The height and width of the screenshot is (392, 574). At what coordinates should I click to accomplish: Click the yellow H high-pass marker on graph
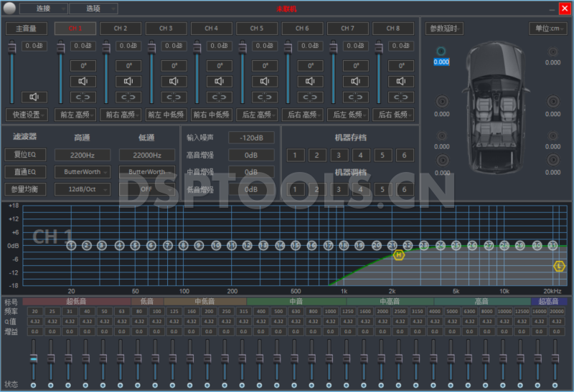pyautogui.click(x=399, y=255)
